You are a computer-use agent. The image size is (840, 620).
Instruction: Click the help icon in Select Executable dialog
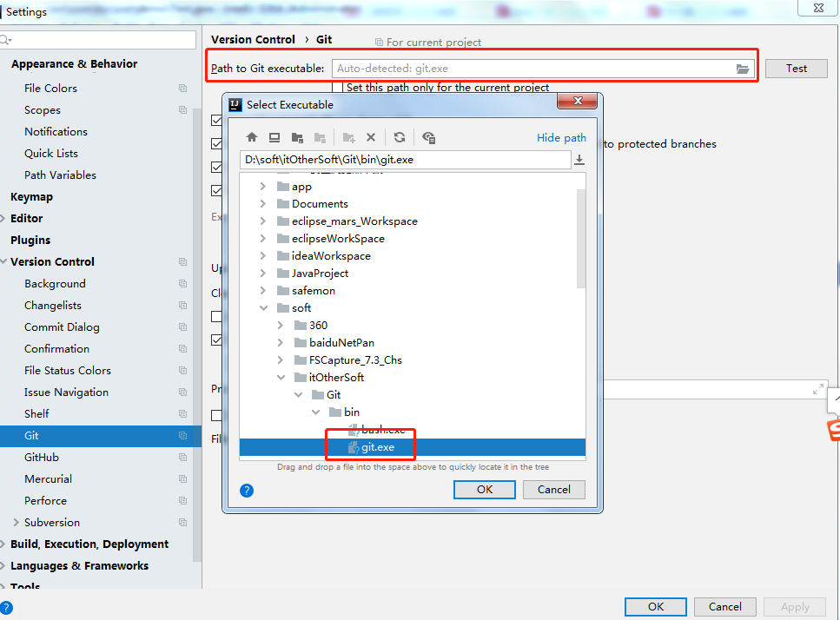[247, 491]
